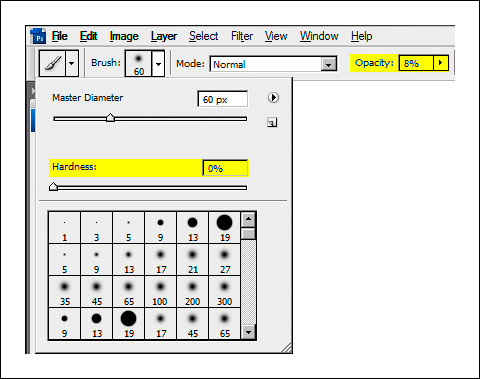Open the Layer menu
The height and width of the screenshot is (379, 480).
(x=164, y=36)
